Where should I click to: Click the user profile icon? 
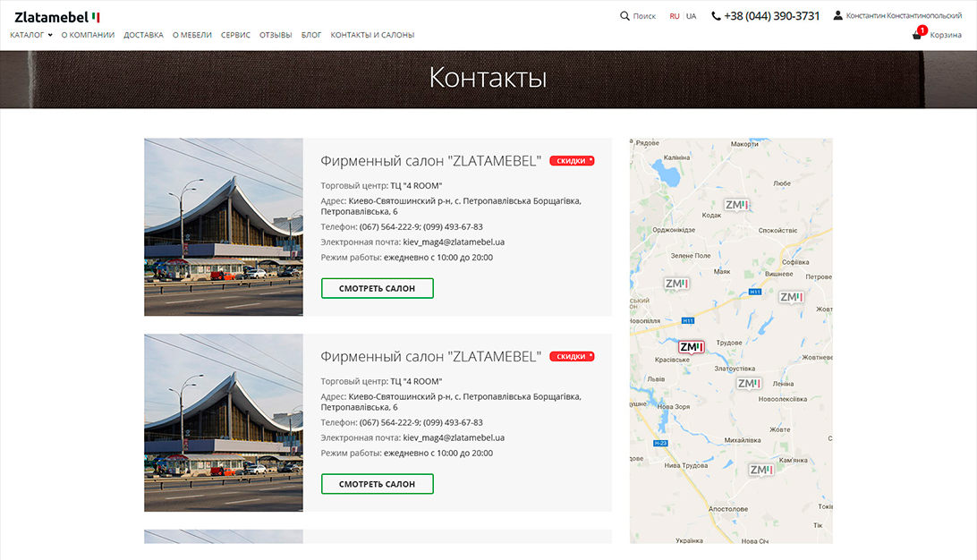coord(838,16)
